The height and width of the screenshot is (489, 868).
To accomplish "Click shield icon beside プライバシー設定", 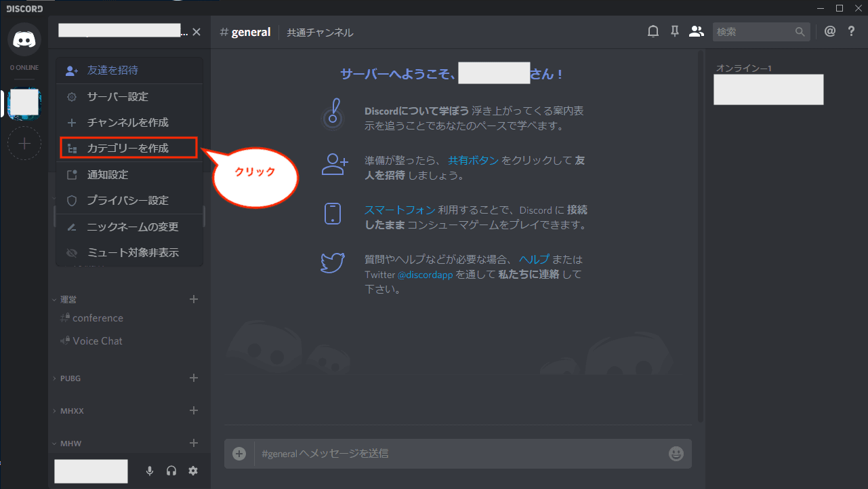I will [x=72, y=201].
